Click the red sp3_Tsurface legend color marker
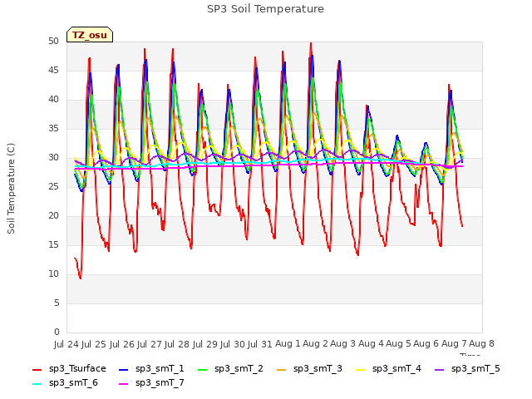532x399 pixels. coord(37,369)
